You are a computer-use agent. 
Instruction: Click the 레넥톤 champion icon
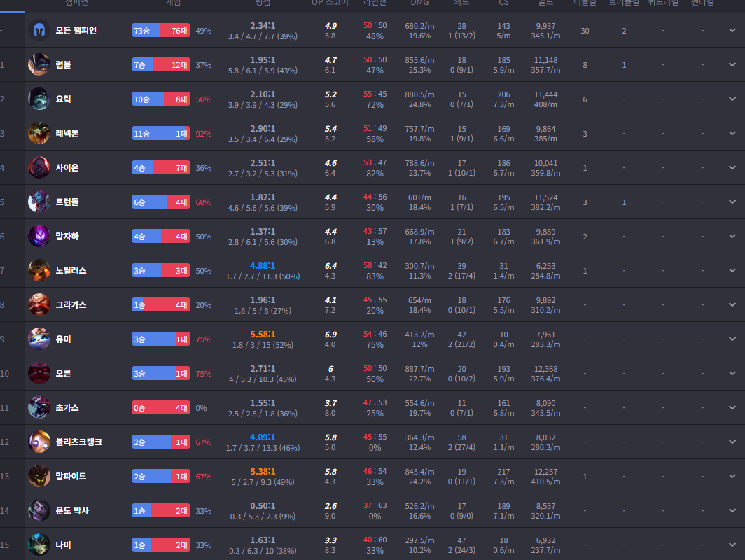click(x=39, y=134)
